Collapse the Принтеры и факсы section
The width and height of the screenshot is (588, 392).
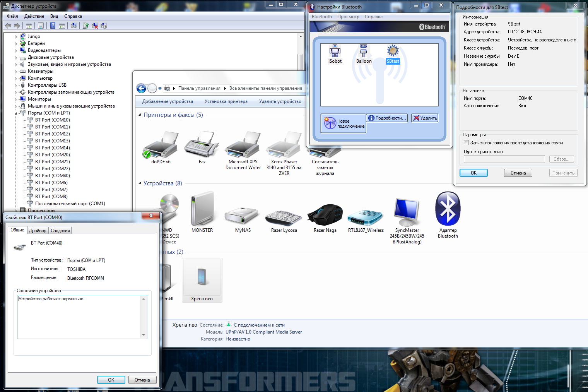pyautogui.click(x=140, y=115)
